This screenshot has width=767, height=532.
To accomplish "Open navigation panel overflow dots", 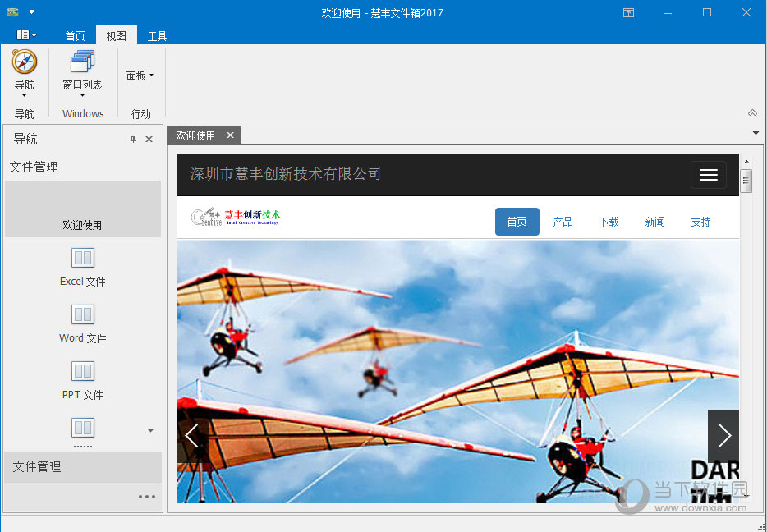I will (x=147, y=497).
